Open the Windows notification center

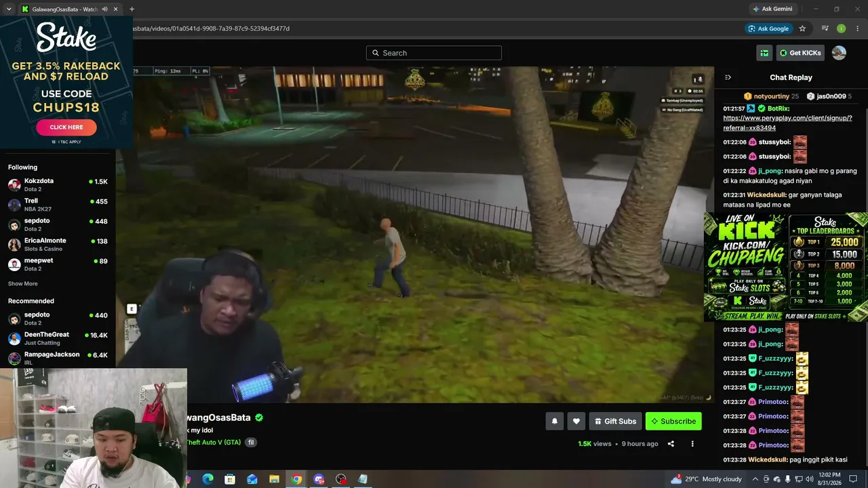853,479
